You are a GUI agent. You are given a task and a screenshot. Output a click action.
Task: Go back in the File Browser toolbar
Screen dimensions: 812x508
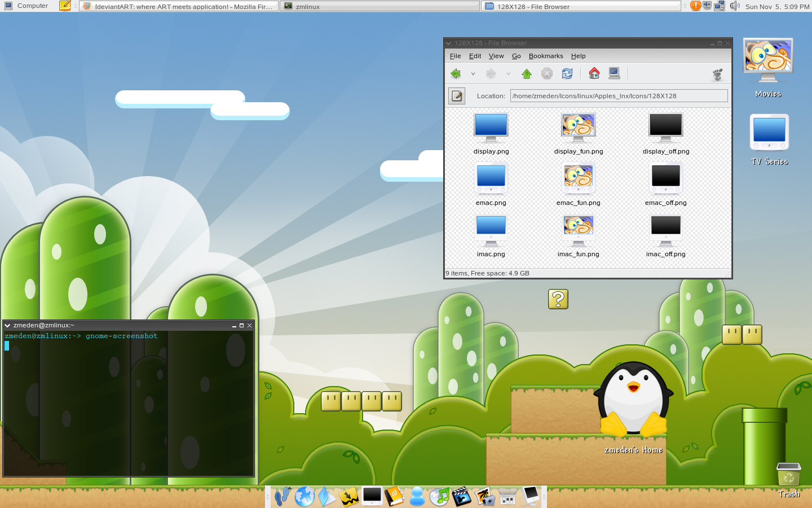456,73
